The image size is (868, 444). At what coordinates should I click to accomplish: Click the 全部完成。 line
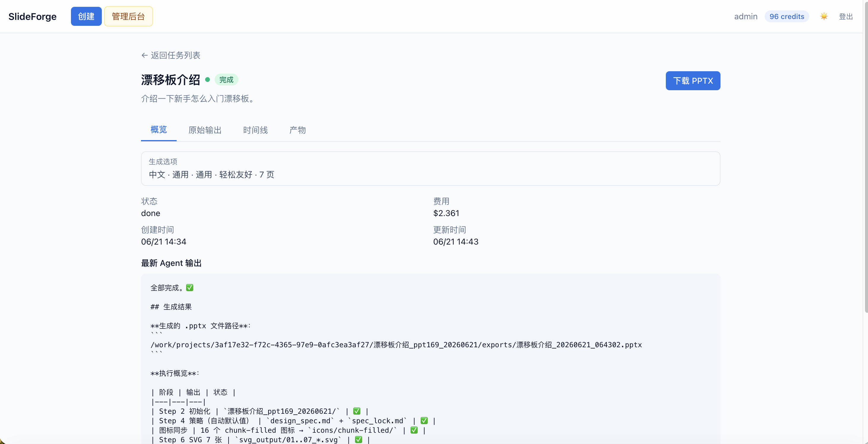coord(172,288)
